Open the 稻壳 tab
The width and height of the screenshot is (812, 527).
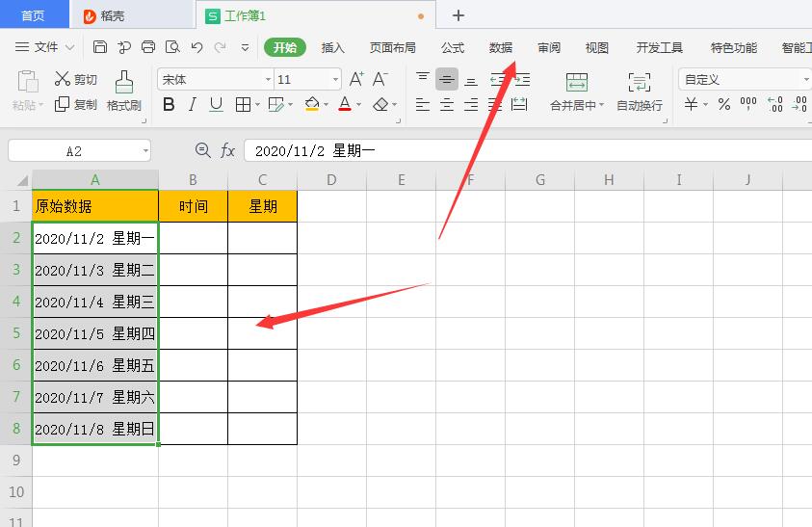pyautogui.click(x=132, y=15)
